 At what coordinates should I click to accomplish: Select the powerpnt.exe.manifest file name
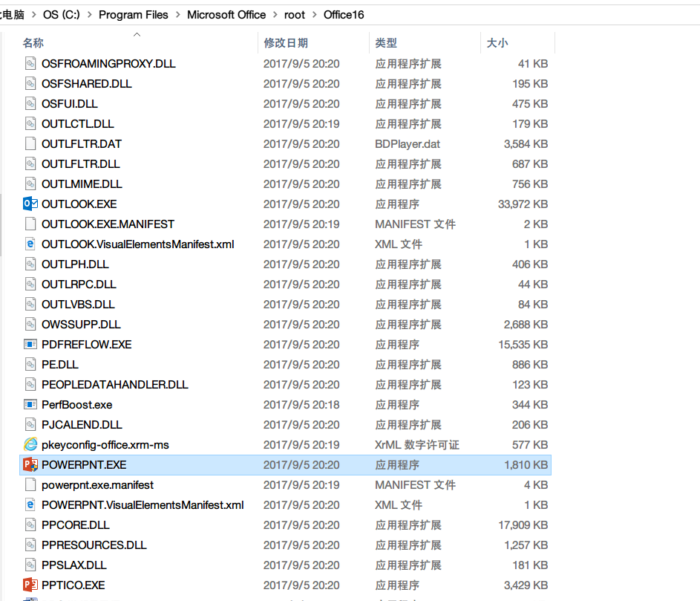pyautogui.click(x=97, y=485)
